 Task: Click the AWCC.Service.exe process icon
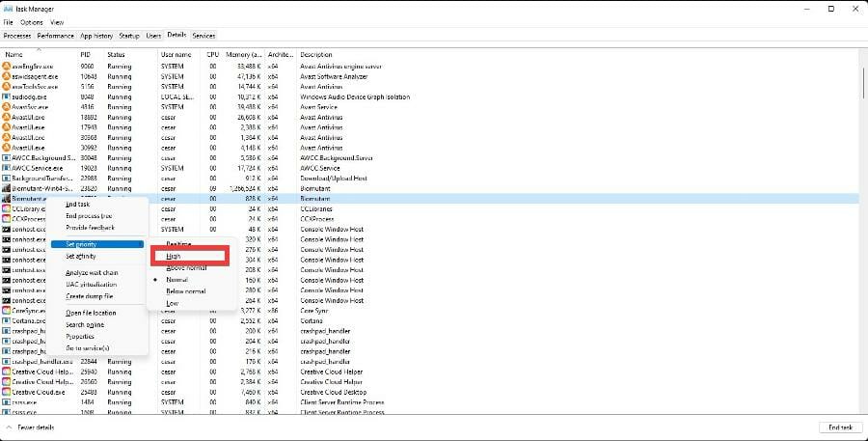point(7,168)
